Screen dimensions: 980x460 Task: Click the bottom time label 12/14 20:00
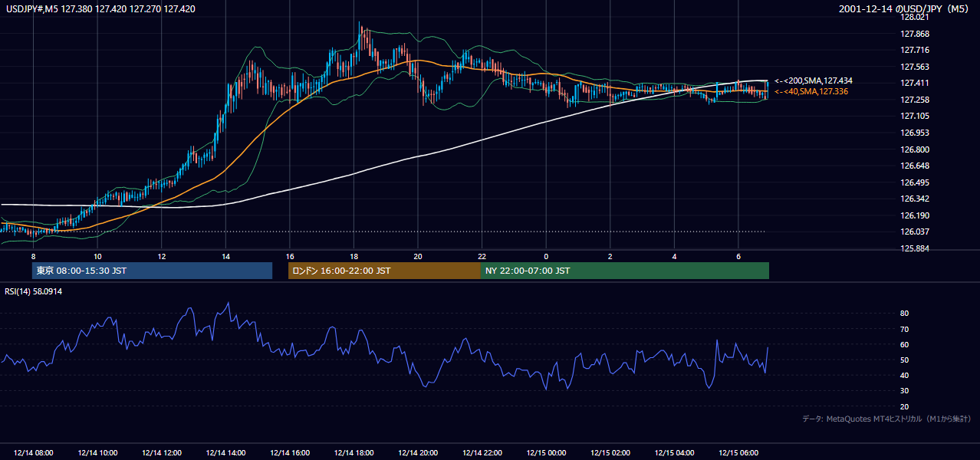click(x=418, y=453)
